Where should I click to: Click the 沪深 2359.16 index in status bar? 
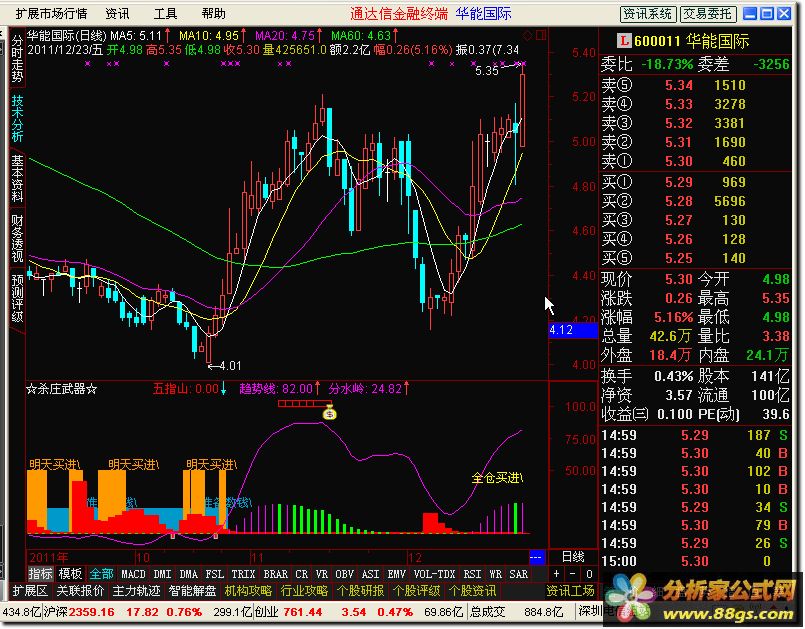pos(79,612)
